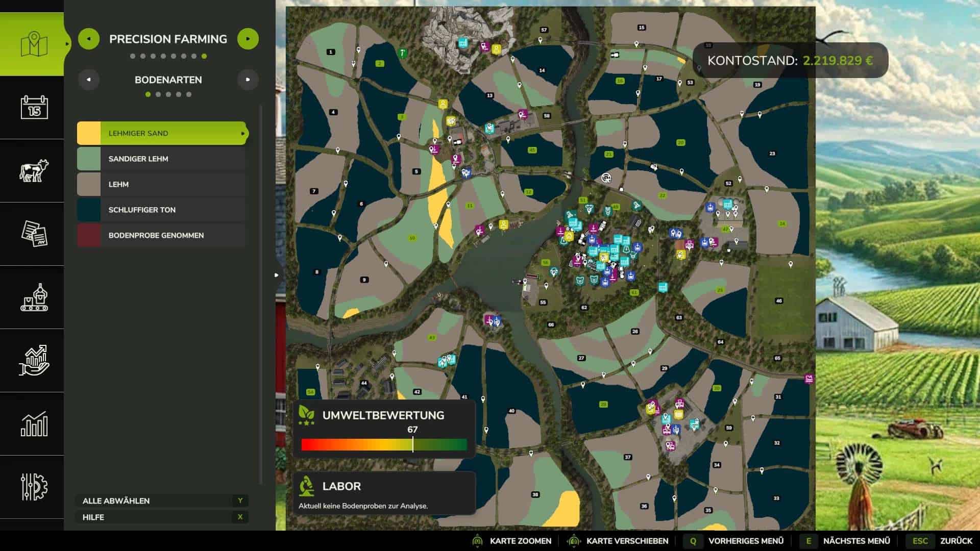Open the calendar sidebar icon
980x551 pixels.
[34, 107]
